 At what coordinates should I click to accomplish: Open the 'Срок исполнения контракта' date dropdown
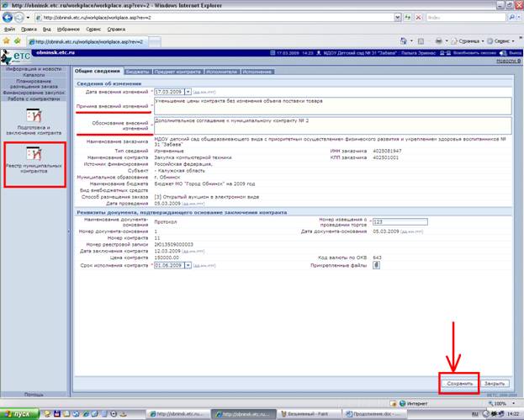point(188,265)
